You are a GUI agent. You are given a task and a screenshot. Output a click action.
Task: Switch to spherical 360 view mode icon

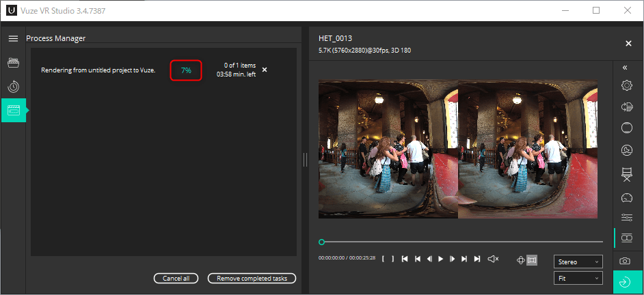click(x=520, y=260)
